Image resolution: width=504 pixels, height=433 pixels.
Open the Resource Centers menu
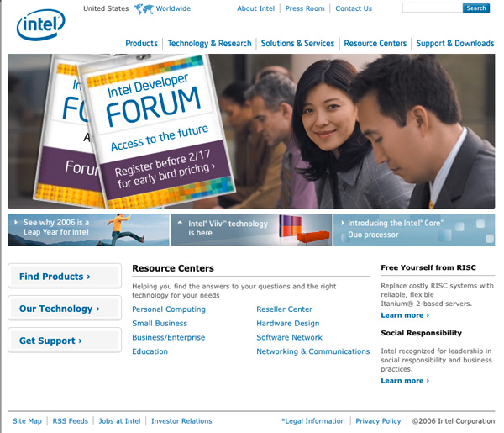point(375,44)
